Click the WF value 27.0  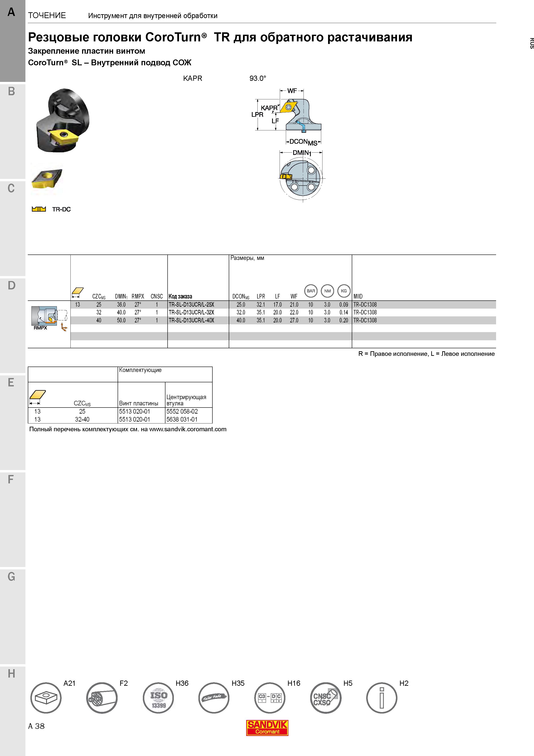(x=294, y=320)
